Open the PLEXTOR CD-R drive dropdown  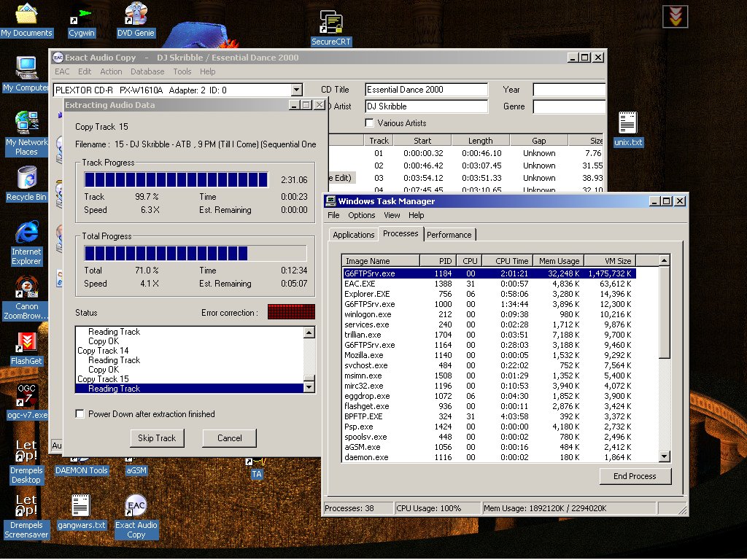(296, 90)
